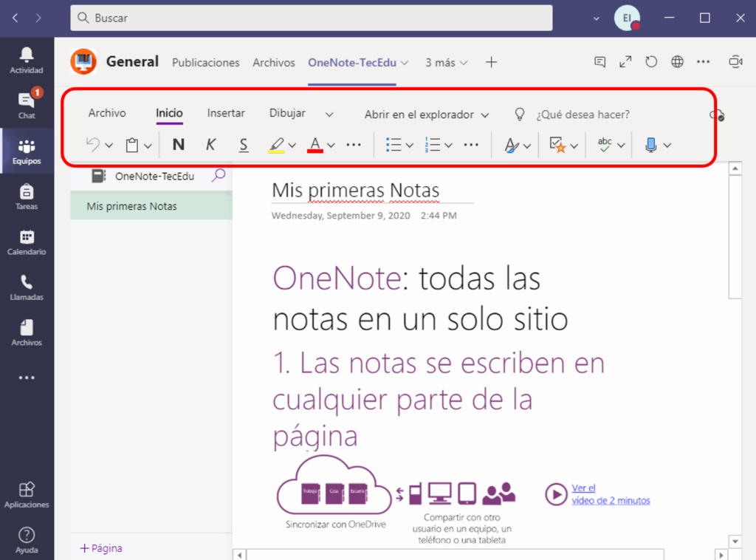756x560 pixels.
Task: Click the clipboard paste icon
Action: click(132, 146)
